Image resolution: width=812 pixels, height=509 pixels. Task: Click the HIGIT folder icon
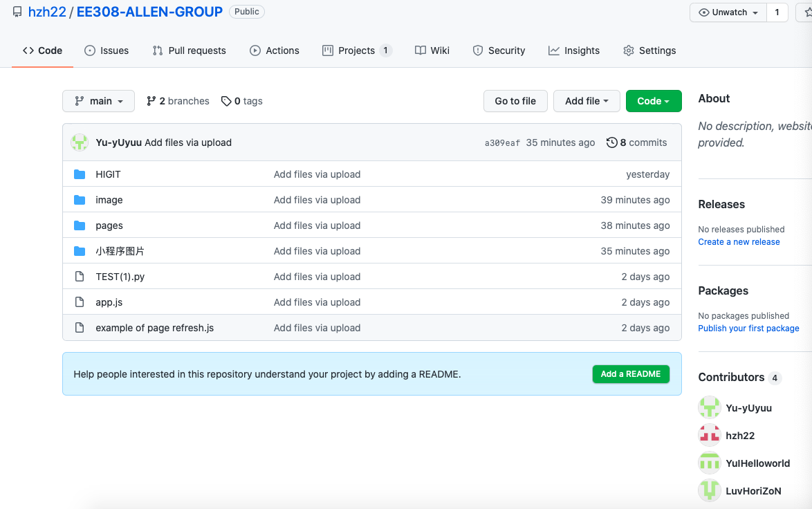(80, 174)
